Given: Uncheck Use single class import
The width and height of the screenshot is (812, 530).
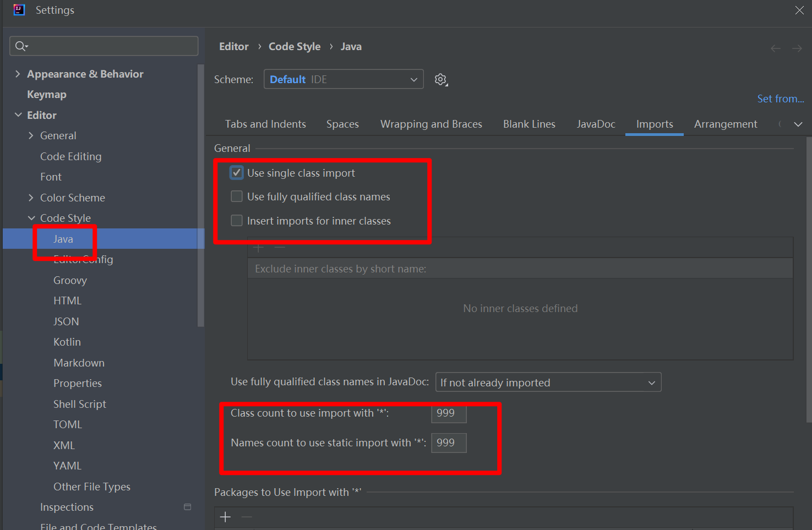Looking at the screenshot, I should (237, 173).
